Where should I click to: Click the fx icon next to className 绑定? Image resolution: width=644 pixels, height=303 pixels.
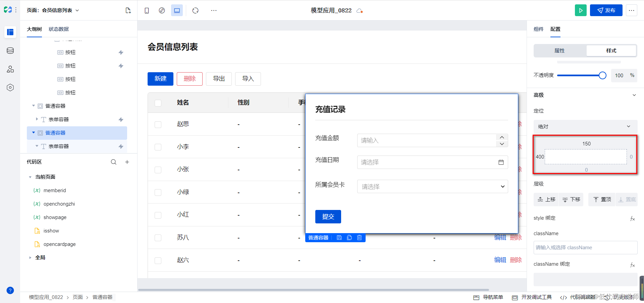click(632, 265)
